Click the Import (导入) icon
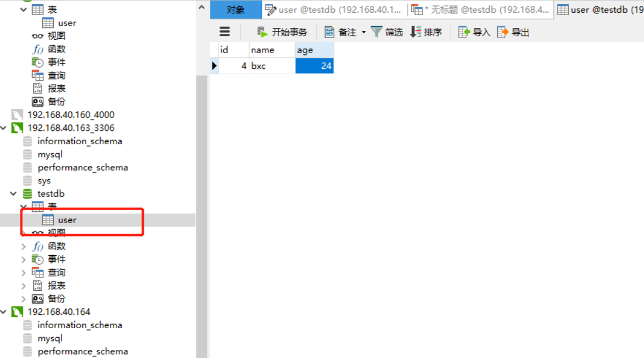644x358 pixels. click(x=463, y=32)
